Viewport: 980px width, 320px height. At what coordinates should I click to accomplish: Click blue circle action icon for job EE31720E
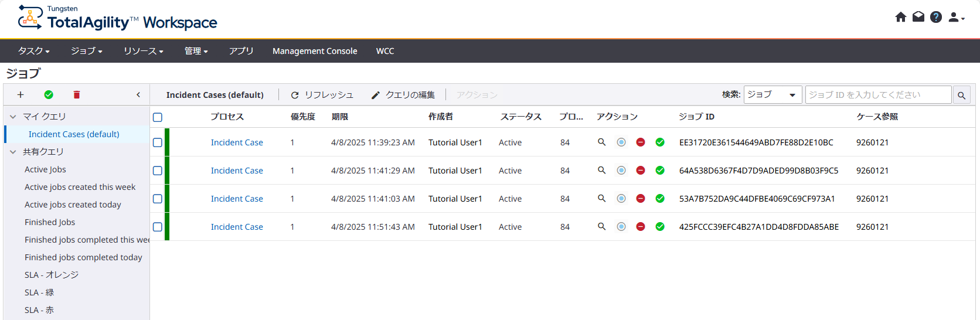click(x=621, y=142)
